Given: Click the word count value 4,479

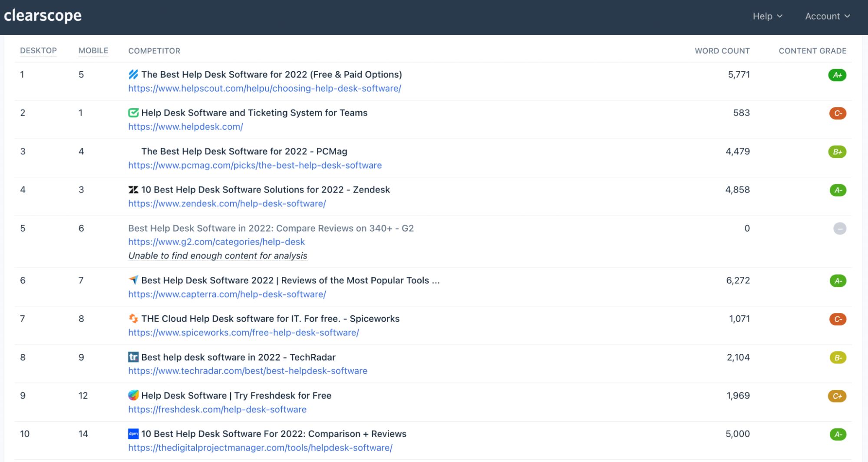Looking at the screenshot, I should 738,151.
